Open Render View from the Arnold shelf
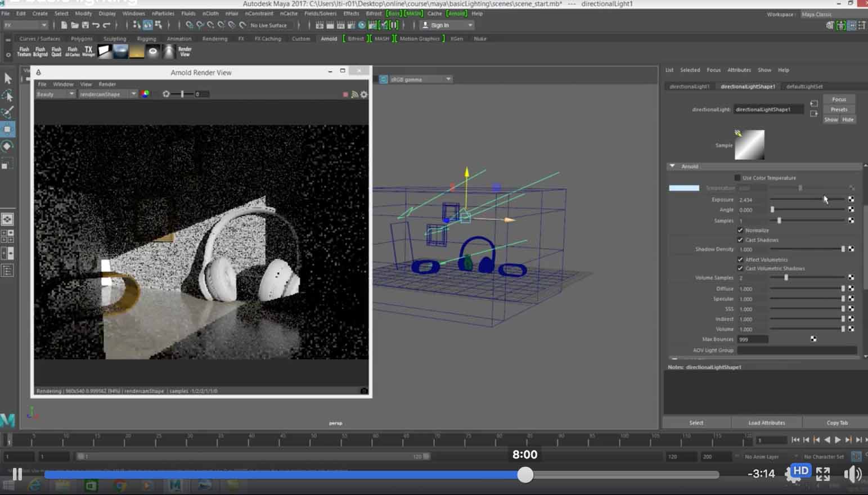 pos(185,51)
